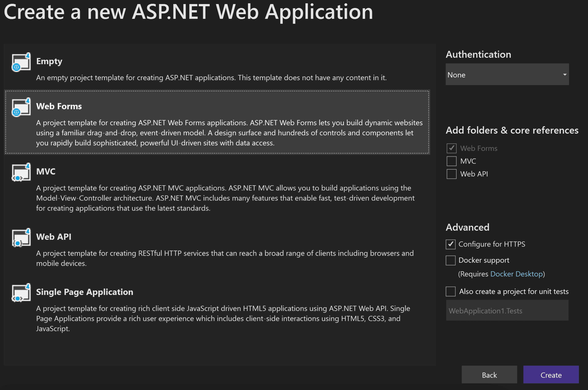Select the Web API template title
This screenshot has height=390, width=588.
coord(54,237)
